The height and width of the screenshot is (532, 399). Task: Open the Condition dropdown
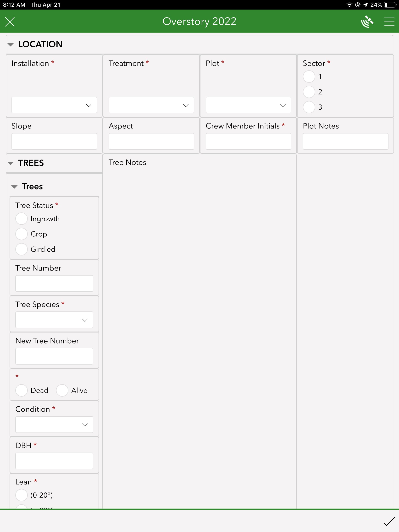click(54, 425)
